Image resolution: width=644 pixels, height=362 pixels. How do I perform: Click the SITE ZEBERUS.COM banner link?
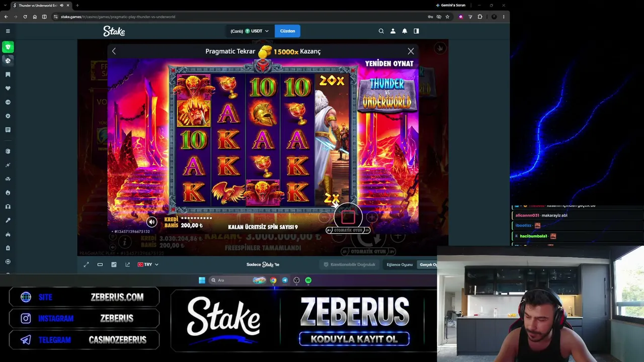coord(84,297)
